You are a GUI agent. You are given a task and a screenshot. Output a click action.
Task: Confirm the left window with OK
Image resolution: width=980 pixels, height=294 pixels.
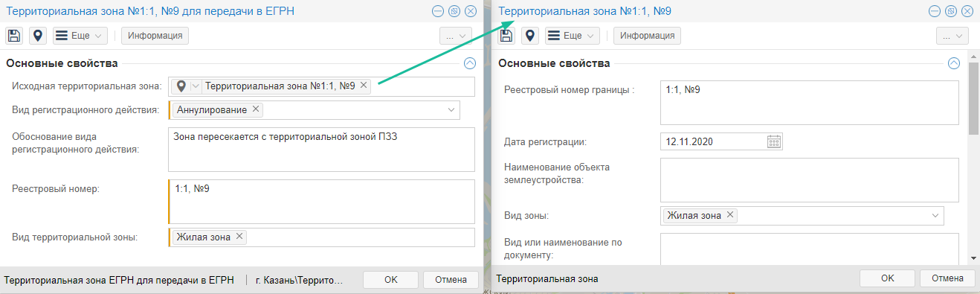point(391,280)
